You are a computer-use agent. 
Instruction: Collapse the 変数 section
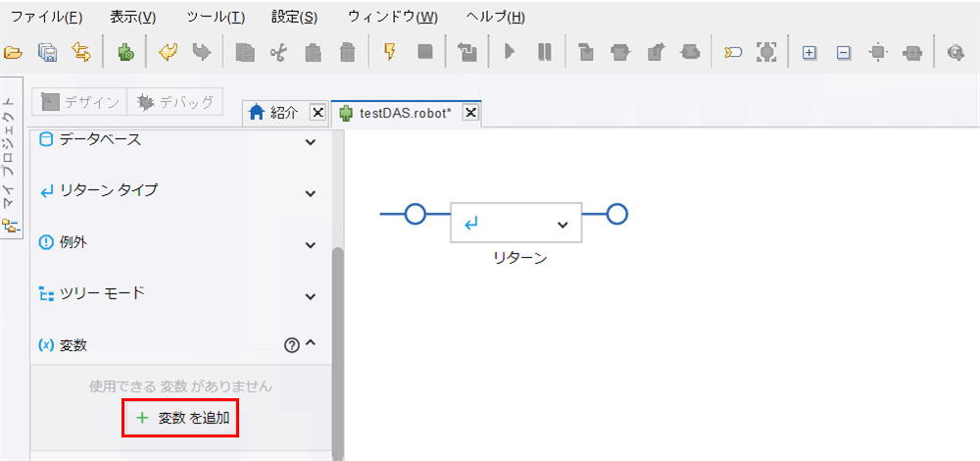coord(312,344)
